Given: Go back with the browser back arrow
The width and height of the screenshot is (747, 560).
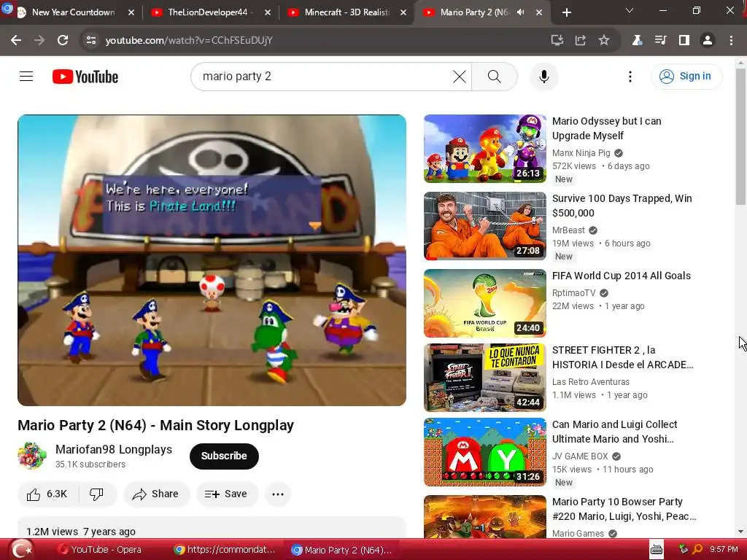Looking at the screenshot, I should [x=16, y=41].
